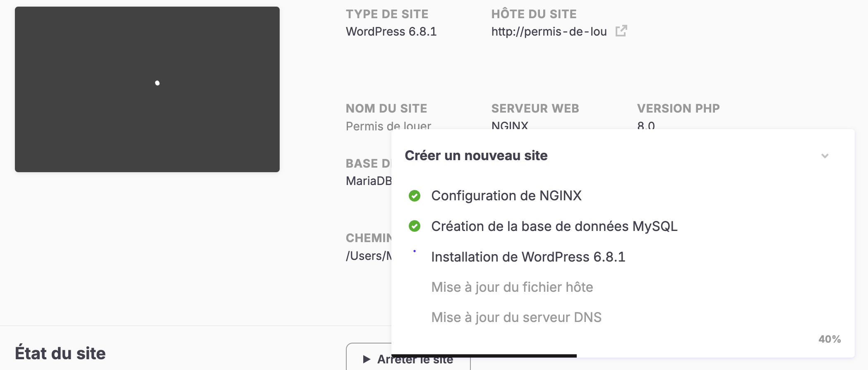868x370 pixels.
Task: Click green checkmark beside Configuration de NGINX
Action: [x=414, y=196]
